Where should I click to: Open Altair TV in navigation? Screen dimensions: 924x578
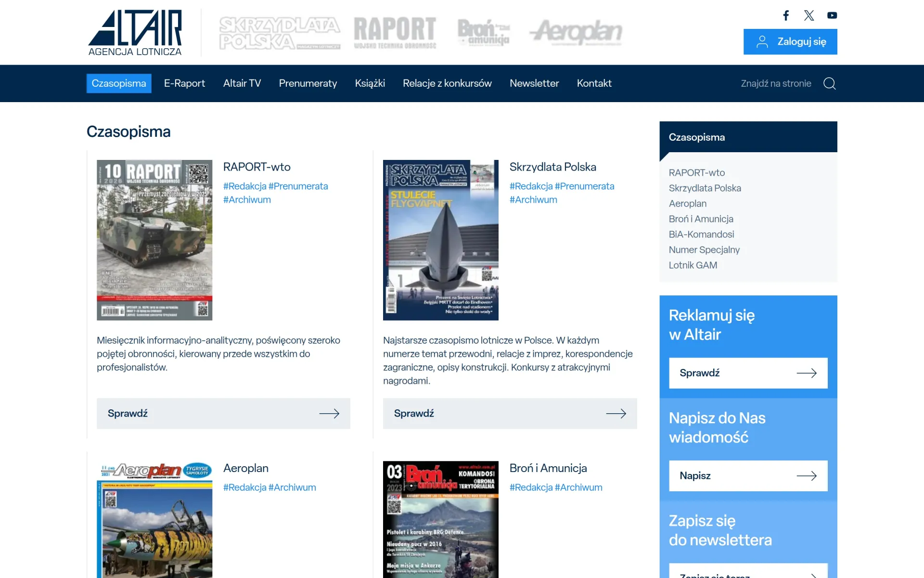click(x=242, y=83)
